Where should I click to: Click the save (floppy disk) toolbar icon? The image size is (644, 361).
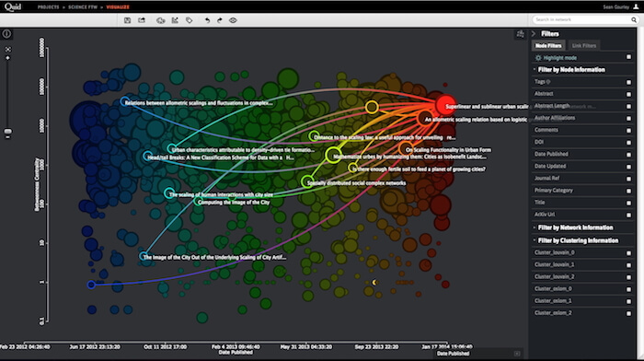tap(127, 20)
